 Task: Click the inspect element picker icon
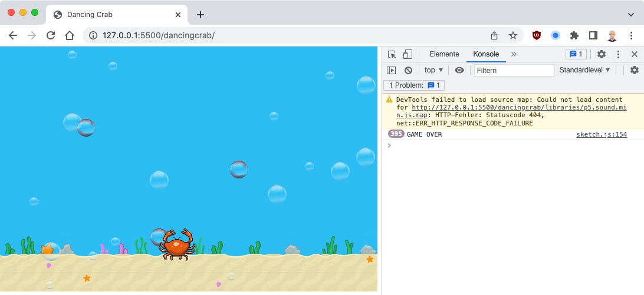[392, 54]
